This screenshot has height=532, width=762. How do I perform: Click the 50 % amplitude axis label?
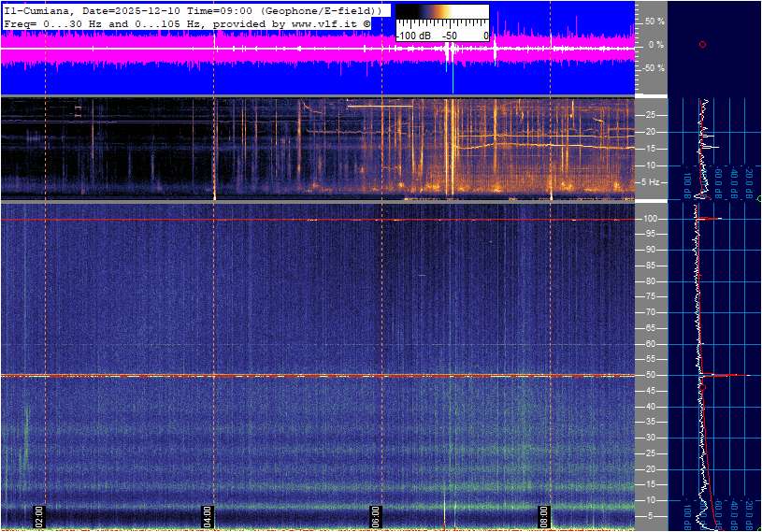654,21
